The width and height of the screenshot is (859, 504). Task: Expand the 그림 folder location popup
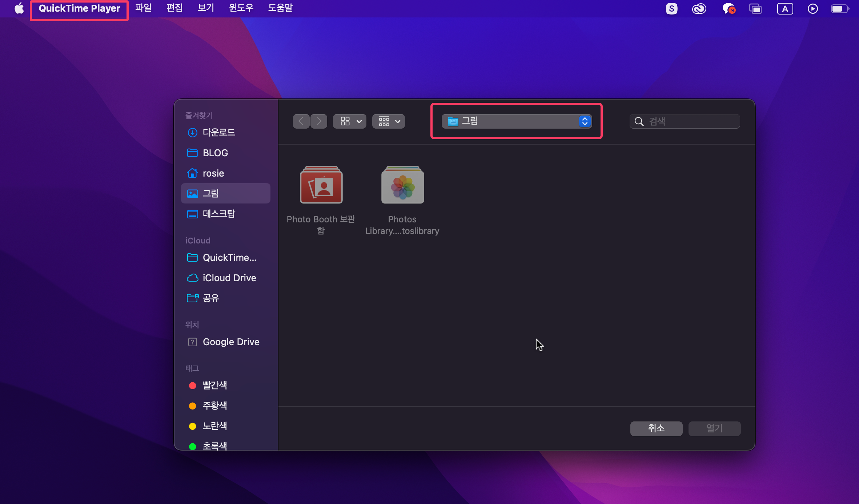tap(517, 121)
